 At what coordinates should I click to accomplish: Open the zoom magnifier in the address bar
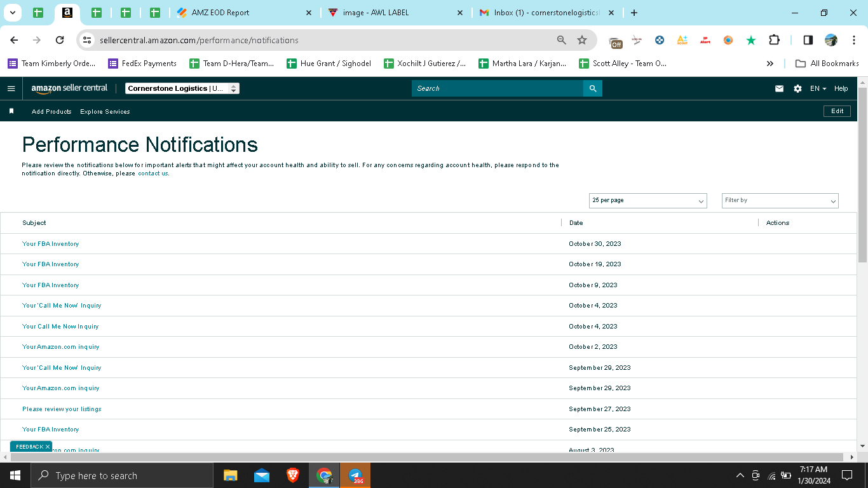[x=561, y=40]
